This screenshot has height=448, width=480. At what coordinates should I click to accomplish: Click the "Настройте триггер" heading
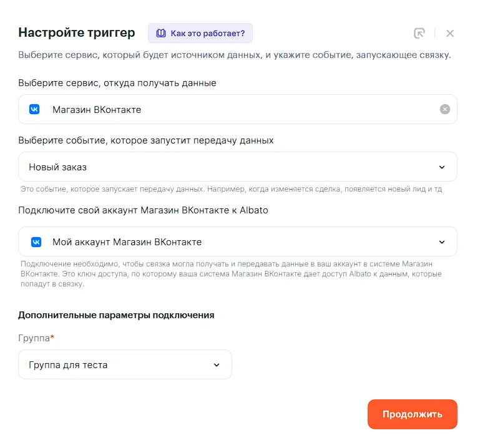coord(78,33)
